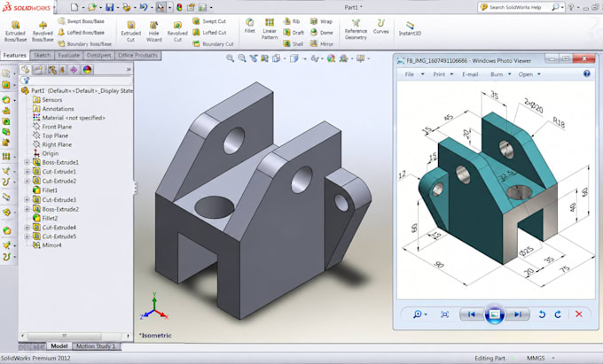
Task: Go to next photo in Photo Viewer
Action: [518, 314]
